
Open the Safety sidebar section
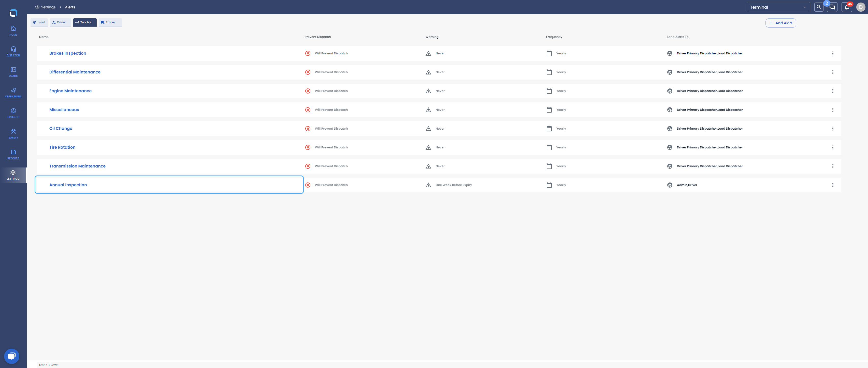(13, 133)
